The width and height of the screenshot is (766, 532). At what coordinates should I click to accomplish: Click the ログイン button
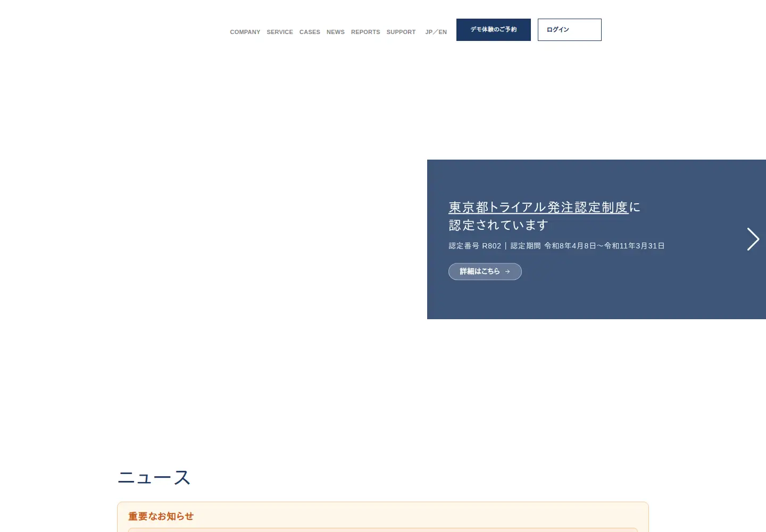[x=570, y=30]
